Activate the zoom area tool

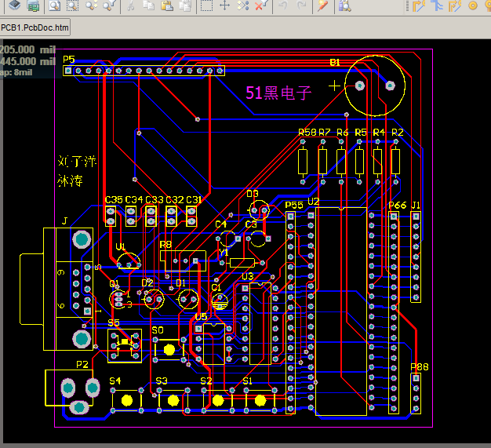[73, 5]
